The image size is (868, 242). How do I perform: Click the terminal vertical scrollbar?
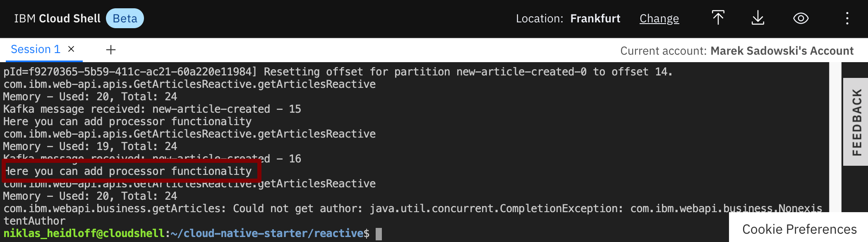835,137
